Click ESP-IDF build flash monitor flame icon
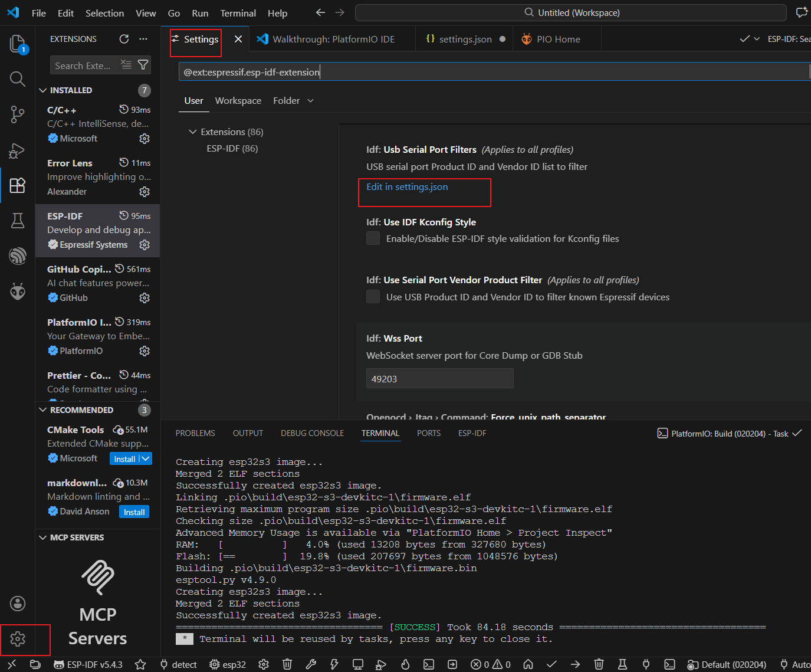The width and height of the screenshot is (811, 672). [405, 664]
